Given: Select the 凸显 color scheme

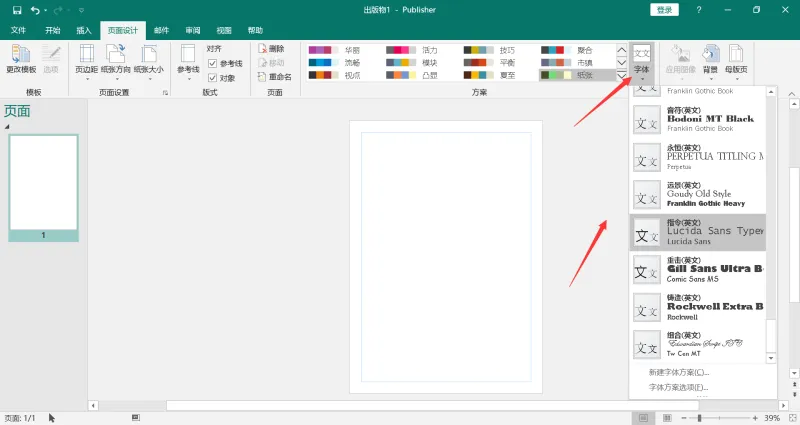Looking at the screenshot, I should pos(412,75).
